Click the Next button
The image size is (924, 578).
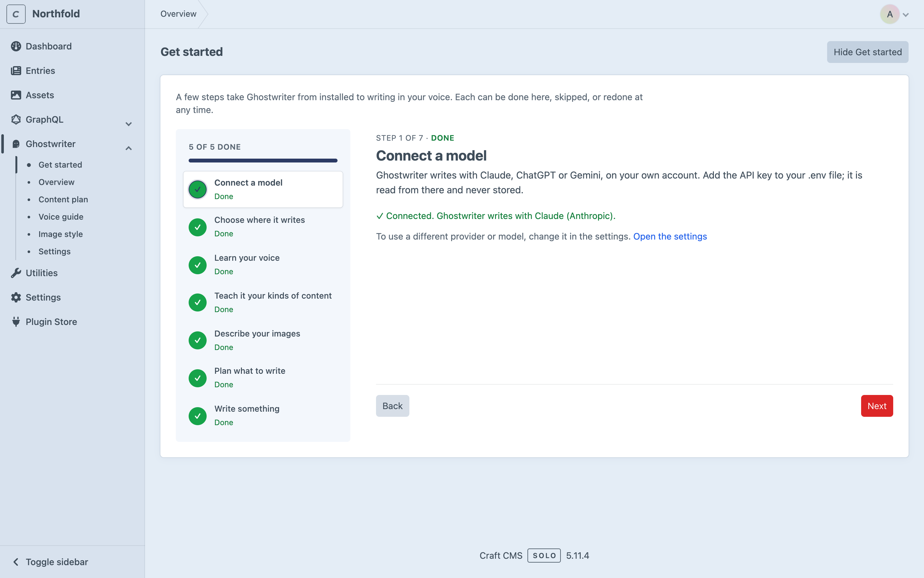pos(877,406)
